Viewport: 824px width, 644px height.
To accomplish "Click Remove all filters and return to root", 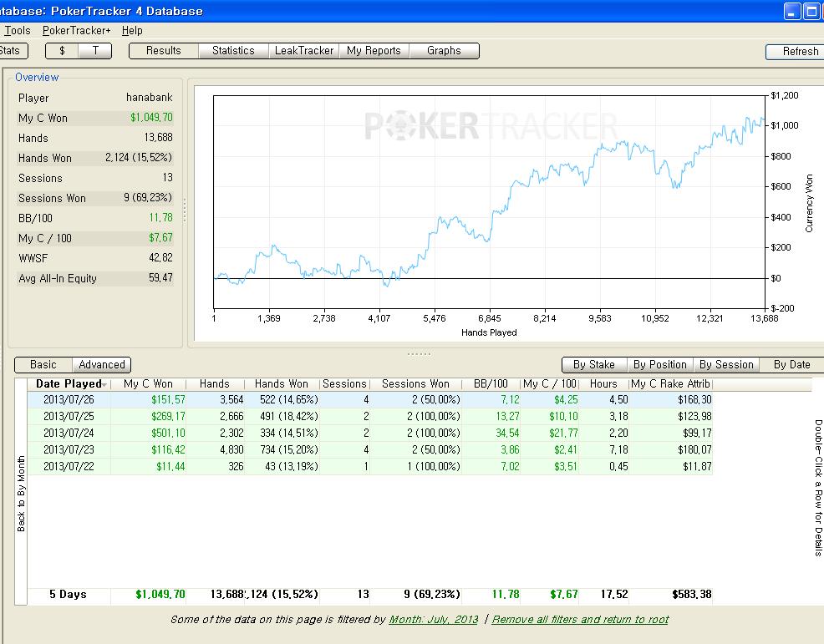I will (x=580, y=619).
